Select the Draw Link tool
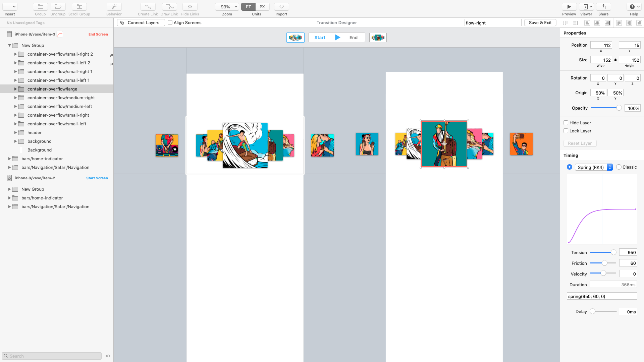This screenshot has height=362, width=644. click(x=169, y=7)
